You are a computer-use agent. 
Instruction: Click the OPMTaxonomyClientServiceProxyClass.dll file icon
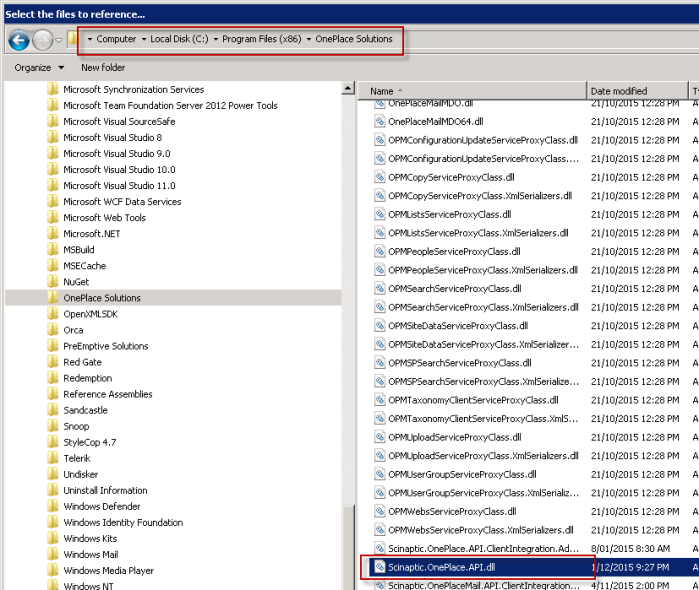pos(379,400)
